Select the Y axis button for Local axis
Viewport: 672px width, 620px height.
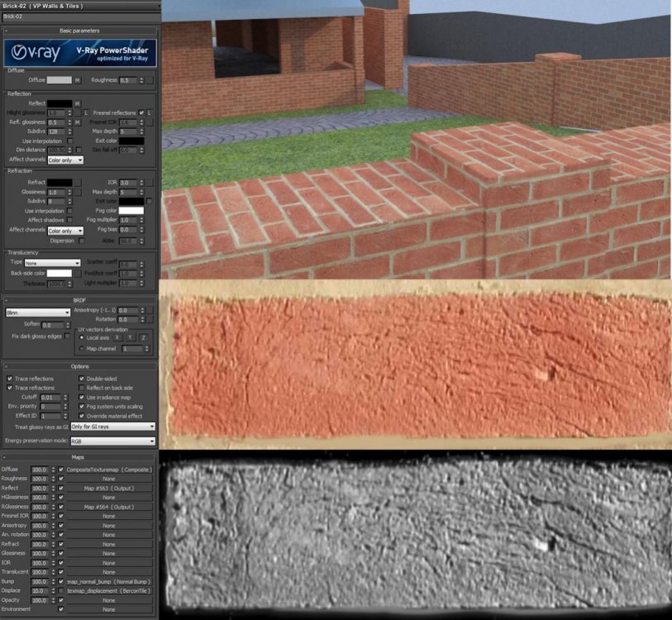[x=131, y=338]
